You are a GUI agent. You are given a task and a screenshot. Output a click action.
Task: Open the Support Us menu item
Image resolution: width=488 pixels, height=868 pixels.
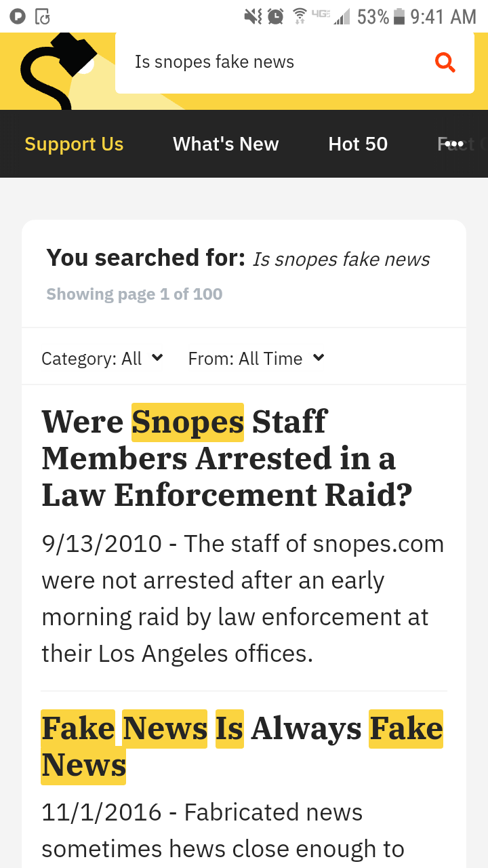click(74, 144)
